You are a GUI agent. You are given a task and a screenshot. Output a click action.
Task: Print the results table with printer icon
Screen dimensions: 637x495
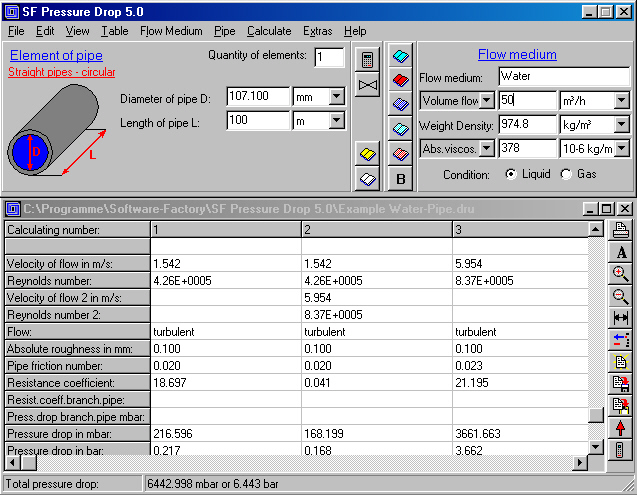620,230
